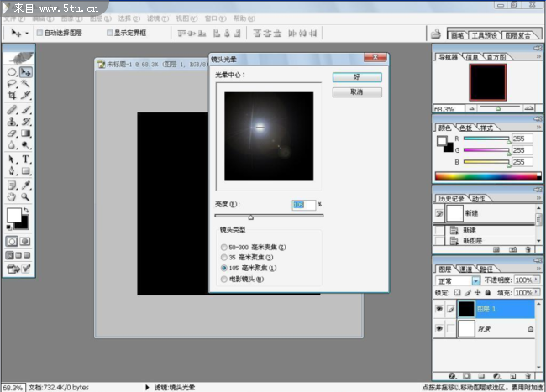Click the 取消 cancel button
546x392 pixels.
[x=357, y=91]
